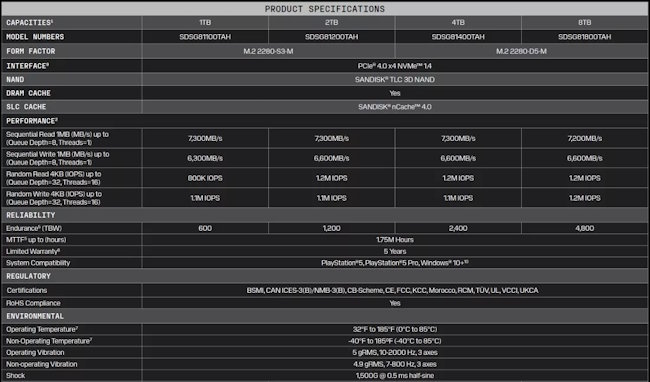Select -40°F to 185°F temperature value

point(395,341)
